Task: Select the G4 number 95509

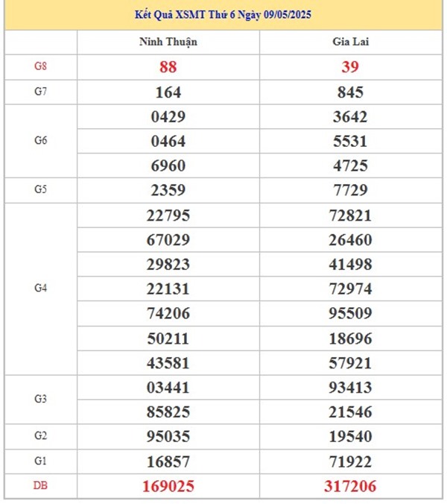Action: (x=350, y=313)
